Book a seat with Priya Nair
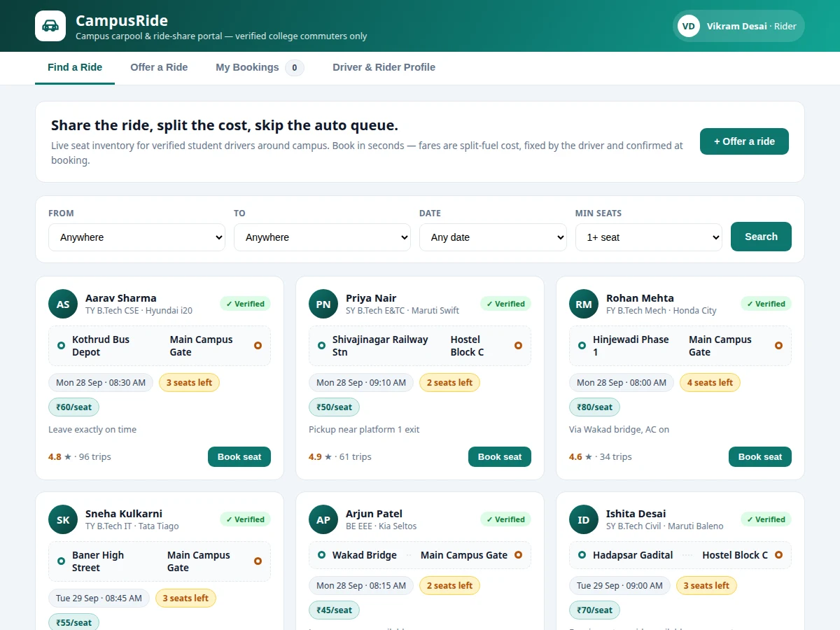This screenshot has width=840, height=630. click(500, 457)
